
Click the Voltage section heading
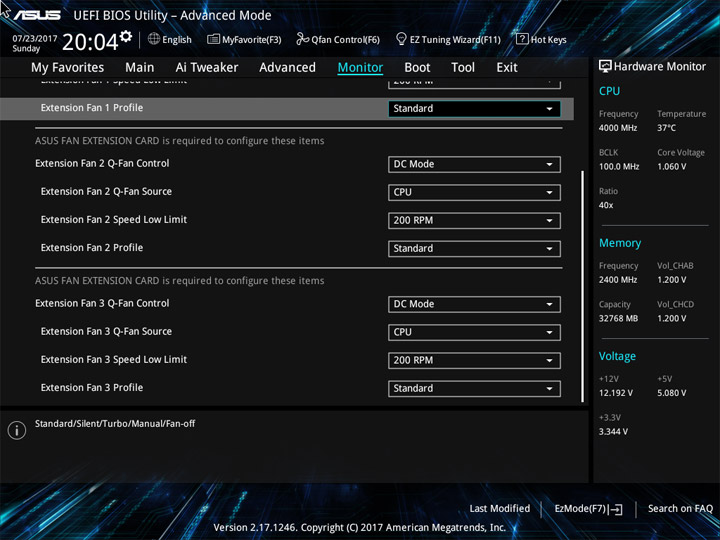[x=617, y=356]
